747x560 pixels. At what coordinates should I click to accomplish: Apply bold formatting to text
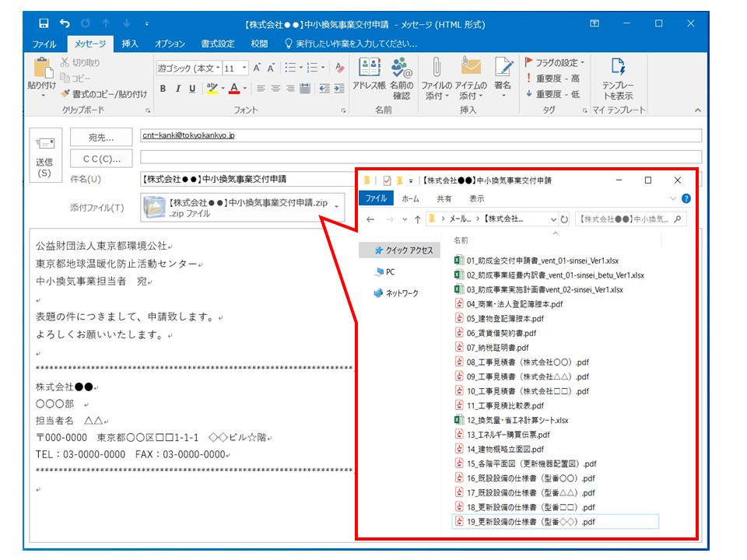click(x=163, y=89)
